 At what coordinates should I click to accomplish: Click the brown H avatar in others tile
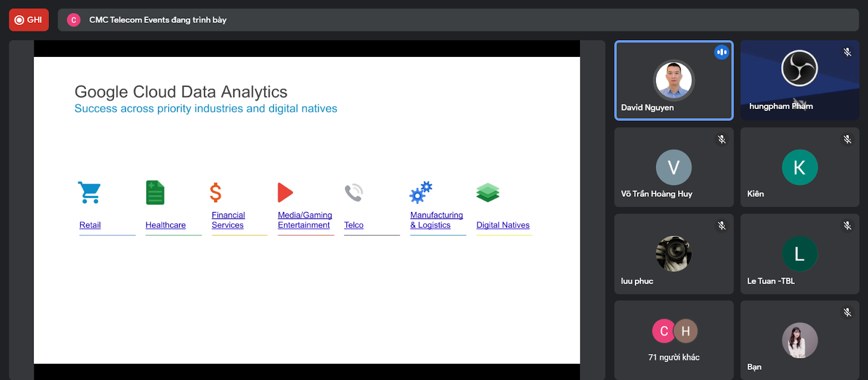click(686, 331)
